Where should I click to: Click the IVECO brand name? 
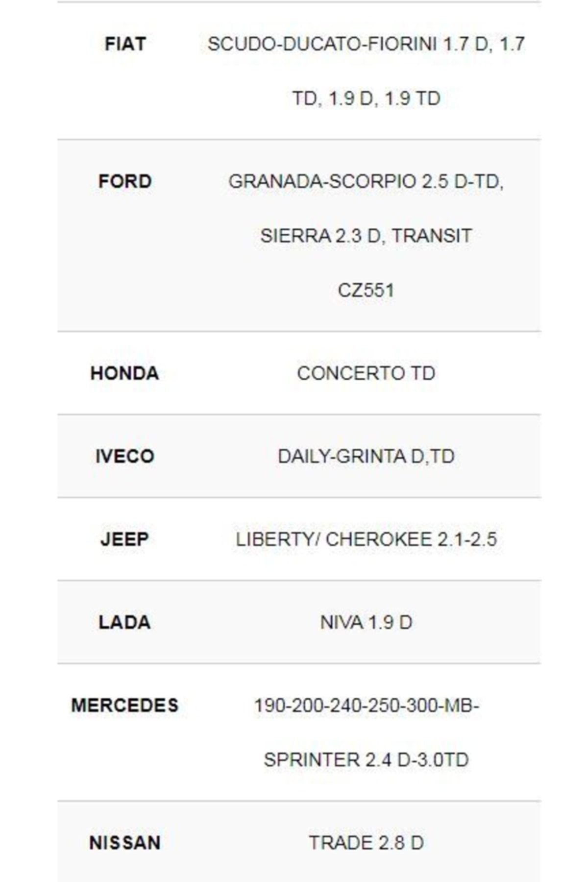pos(125,456)
